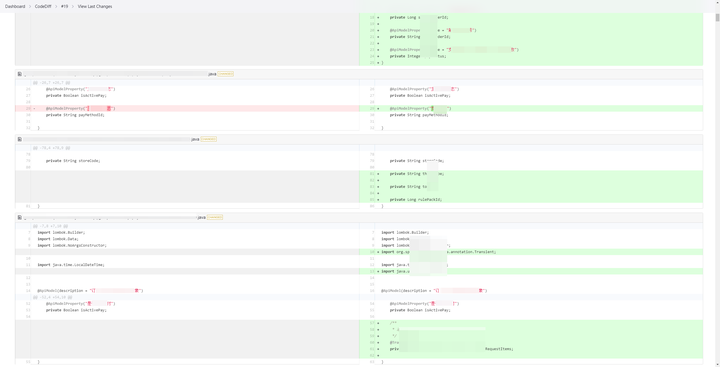Click left 'private Boolean isActivePay;' on line 53
The width and height of the screenshot is (720, 367).
pos(76,310)
